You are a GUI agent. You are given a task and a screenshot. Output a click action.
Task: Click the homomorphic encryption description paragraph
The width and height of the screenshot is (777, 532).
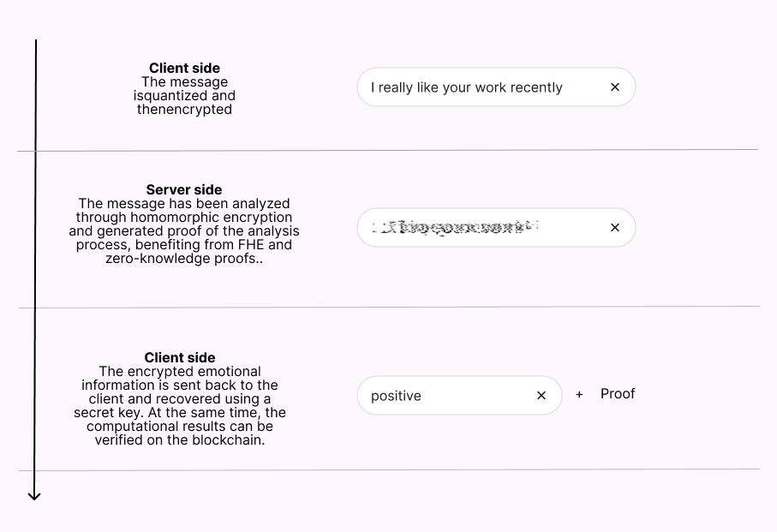click(184, 231)
